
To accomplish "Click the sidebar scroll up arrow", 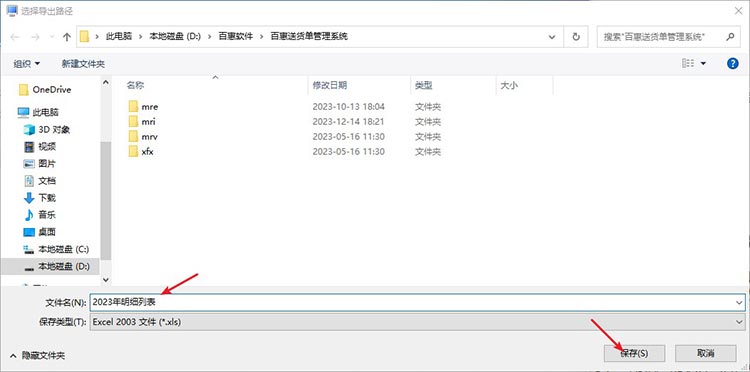I will [x=106, y=82].
